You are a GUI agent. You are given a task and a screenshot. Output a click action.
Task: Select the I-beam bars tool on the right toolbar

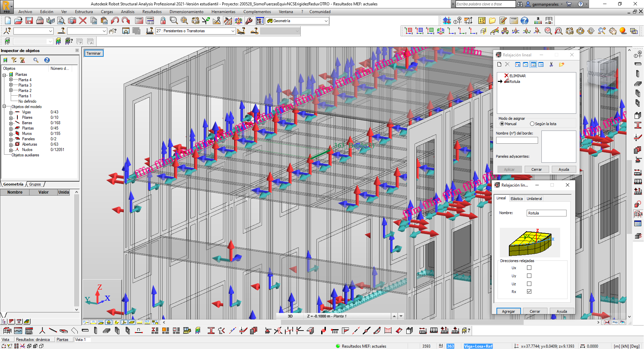coord(638,125)
